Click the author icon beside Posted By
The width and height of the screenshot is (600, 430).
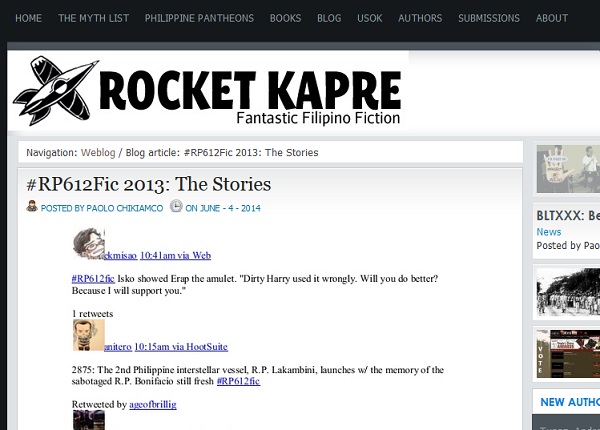(x=33, y=207)
